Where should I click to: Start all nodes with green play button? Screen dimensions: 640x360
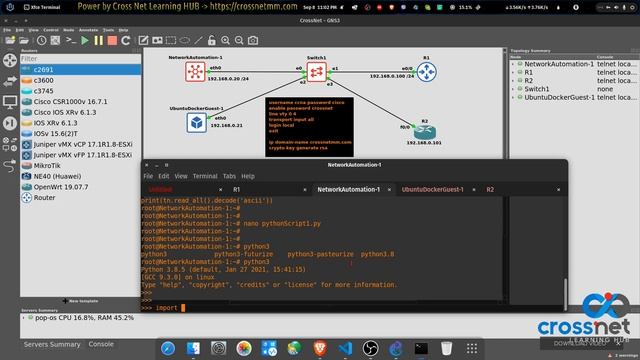pos(85,40)
